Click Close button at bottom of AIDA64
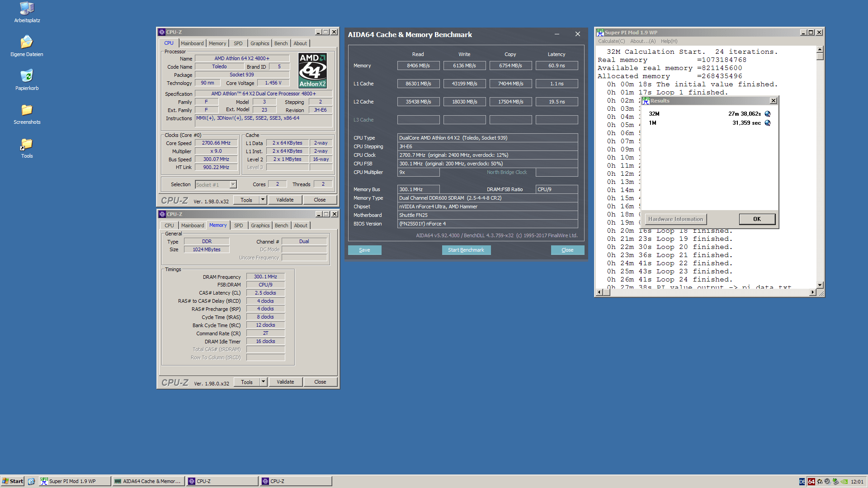The width and height of the screenshot is (868, 488). (567, 250)
